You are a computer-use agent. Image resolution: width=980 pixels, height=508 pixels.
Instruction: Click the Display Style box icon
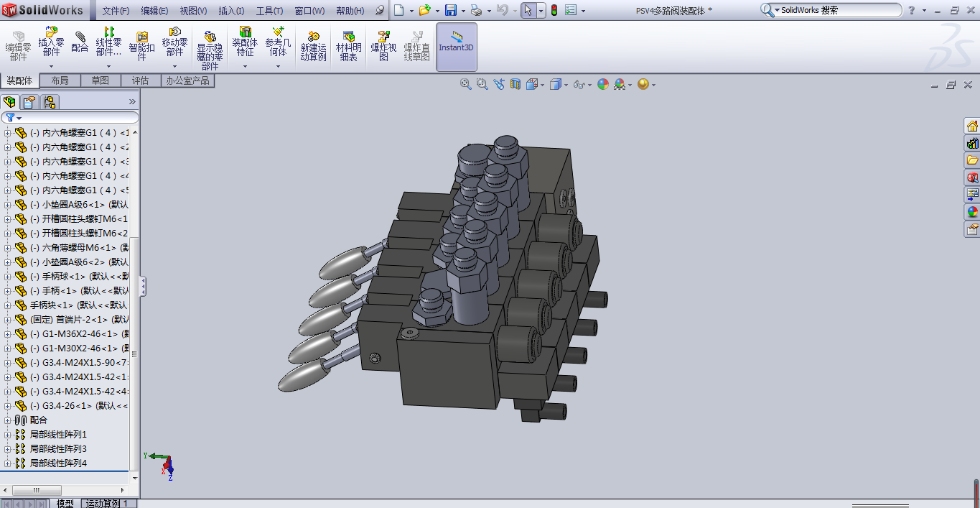(x=555, y=84)
